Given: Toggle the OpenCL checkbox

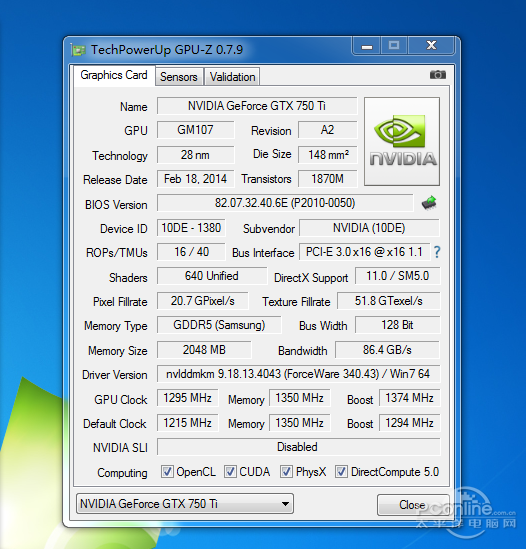Looking at the screenshot, I should [x=167, y=472].
